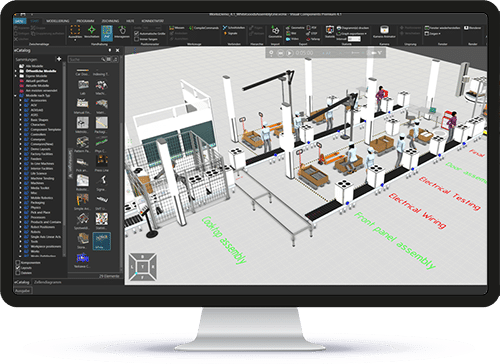Click the Suche search field
The width and height of the screenshot is (500, 364).
pyautogui.click(x=85, y=59)
